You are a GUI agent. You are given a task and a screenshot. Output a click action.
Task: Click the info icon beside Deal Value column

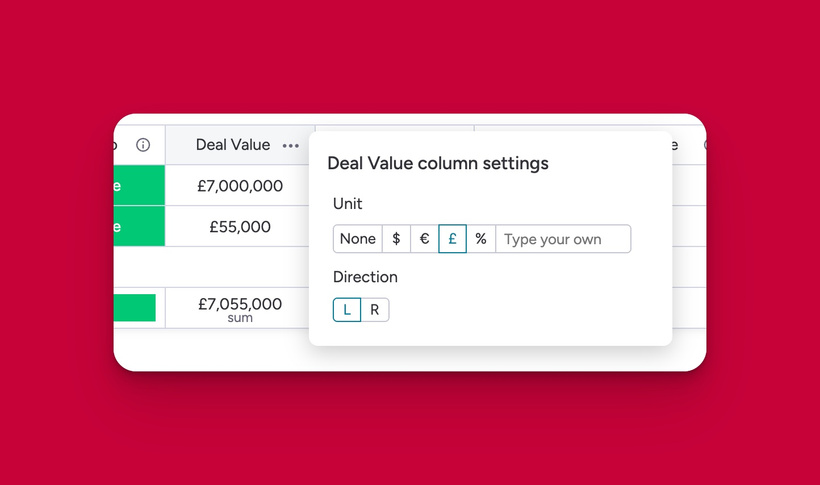(x=143, y=145)
